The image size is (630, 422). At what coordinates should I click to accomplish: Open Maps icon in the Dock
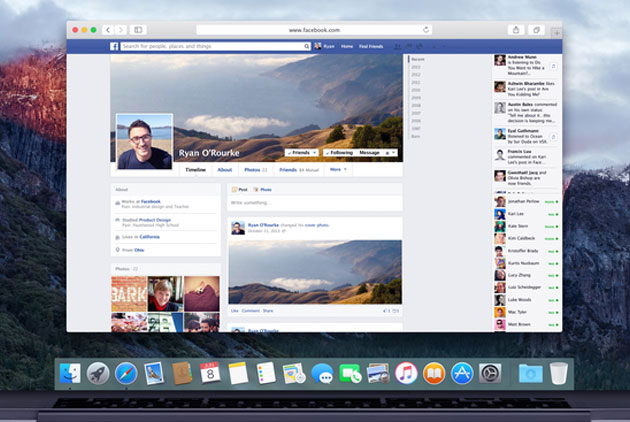pos(294,373)
